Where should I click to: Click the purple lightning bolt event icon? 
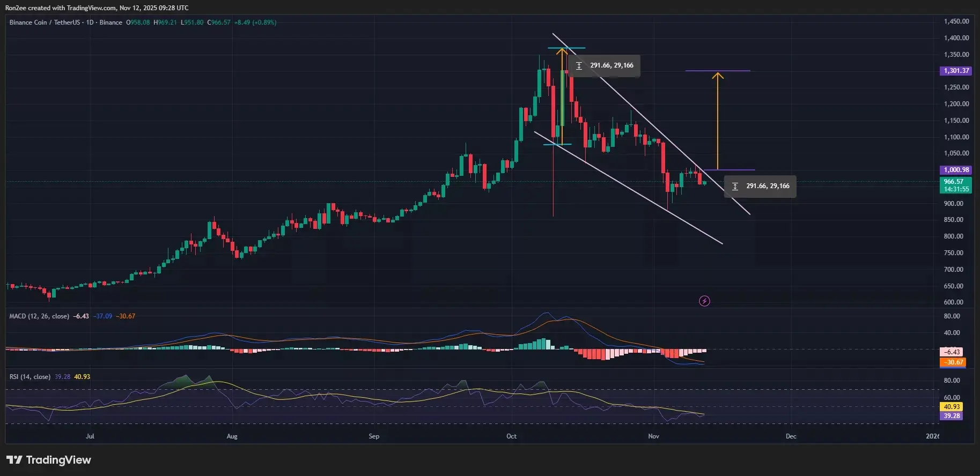(x=704, y=301)
